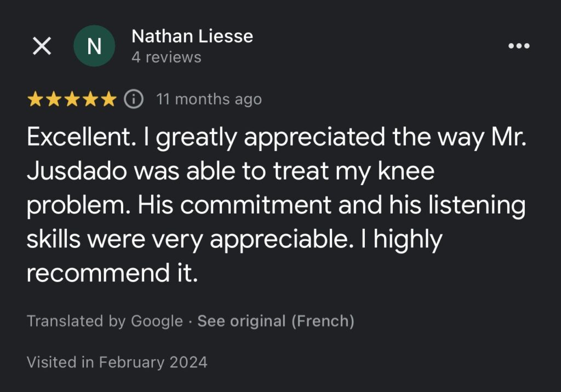The height and width of the screenshot is (392, 561).
Task: Click the word 'Excellent' in the review
Action: [x=79, y=137]
